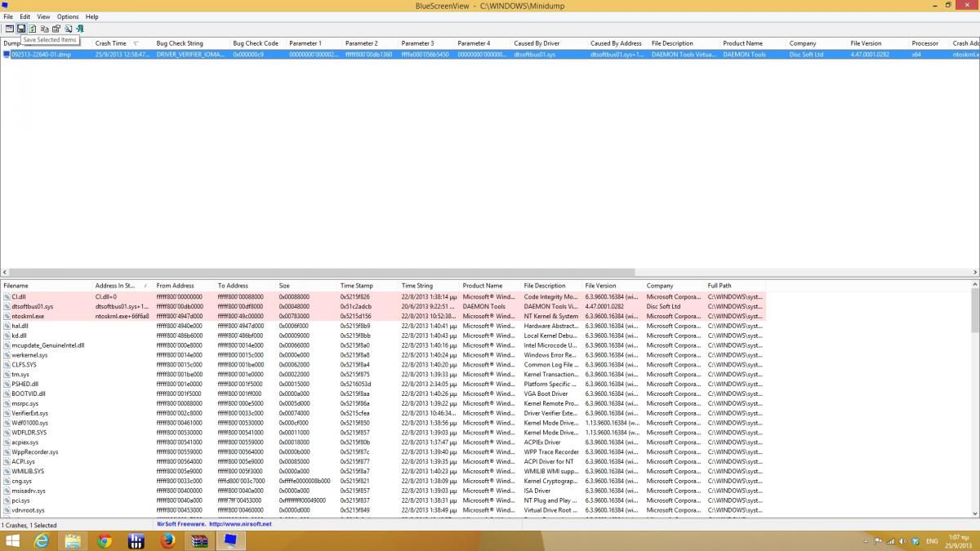The height and width of the screenshot is (551, 980).
Task: Click the 0x000000c9 bug check code cell
Action: [249, 54]
